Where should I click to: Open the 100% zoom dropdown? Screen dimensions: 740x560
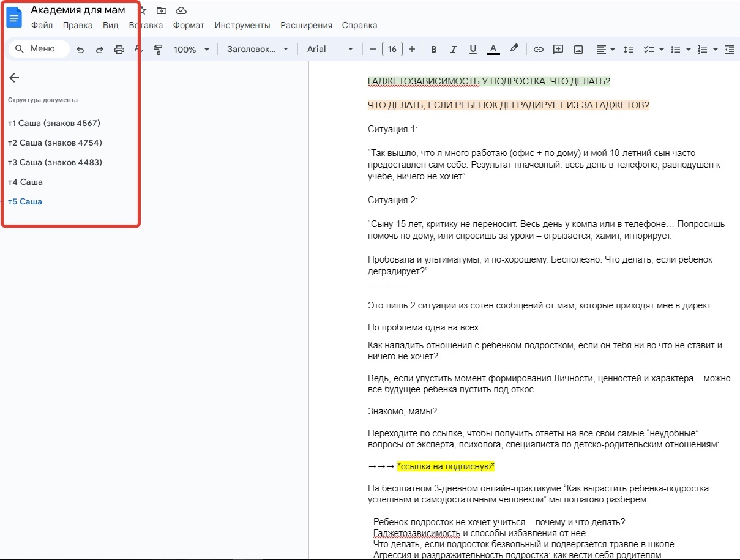coord(191,50)
